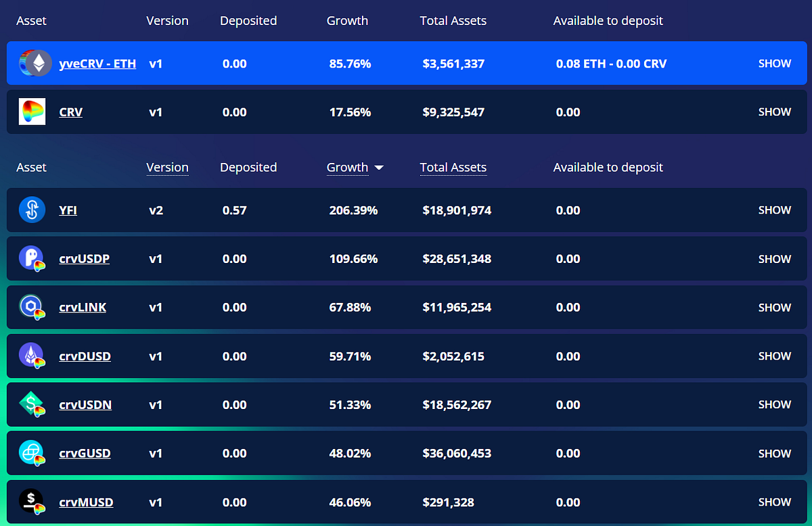Viewport: 812px width, 526px height.
Task: Click crvDUSD growth value 59.71%
Action: coord(349,356)
